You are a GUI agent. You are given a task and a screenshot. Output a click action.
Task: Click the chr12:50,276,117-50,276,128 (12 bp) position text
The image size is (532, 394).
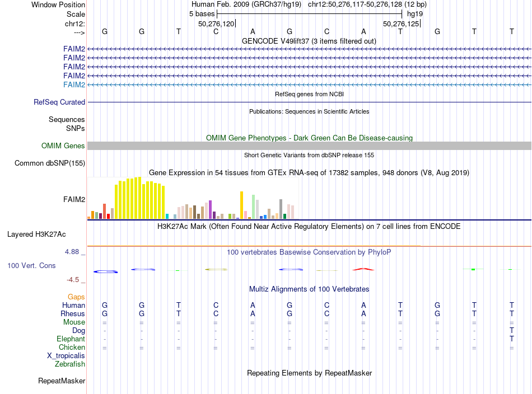point(367,4)
